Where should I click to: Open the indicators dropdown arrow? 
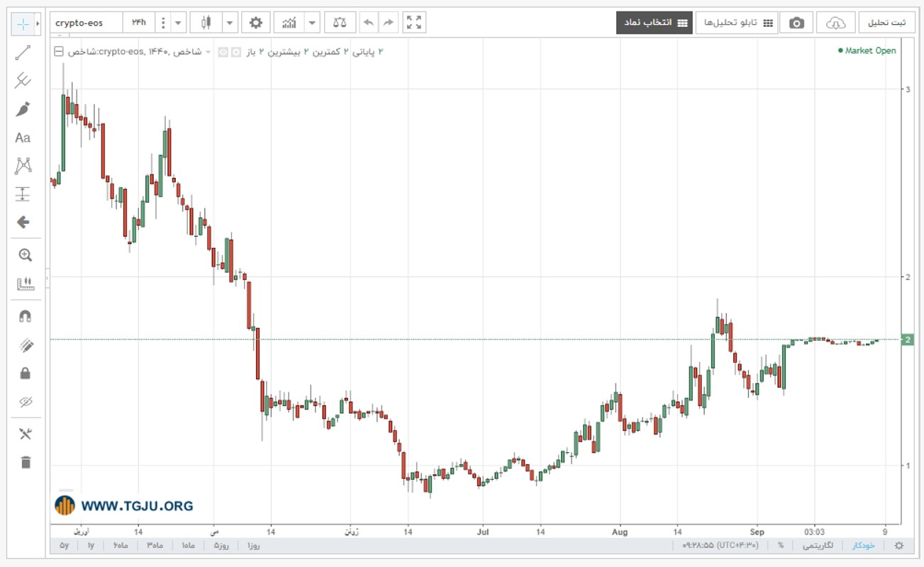click(x=313, y=23)
